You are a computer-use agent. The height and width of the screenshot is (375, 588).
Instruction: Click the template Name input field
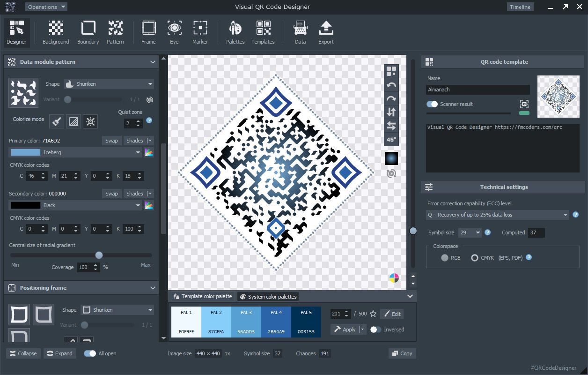pos(478,90)
